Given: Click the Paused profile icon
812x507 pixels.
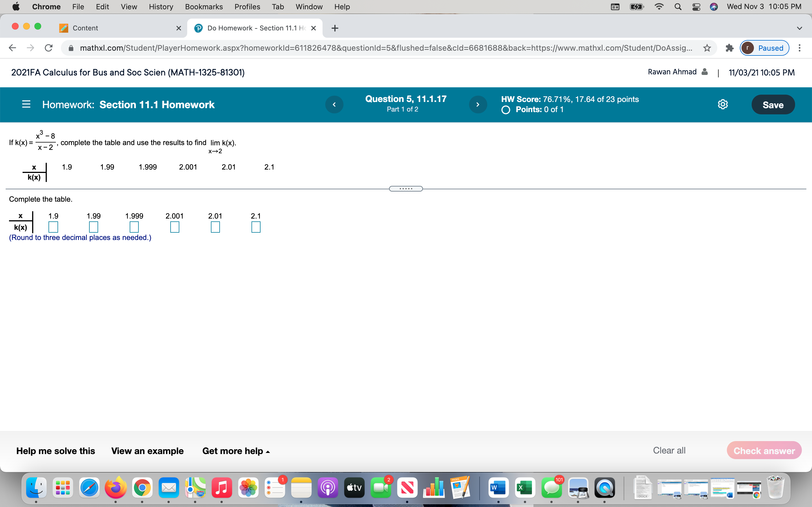Looking at the screenshot, I should tap(764, 48).
